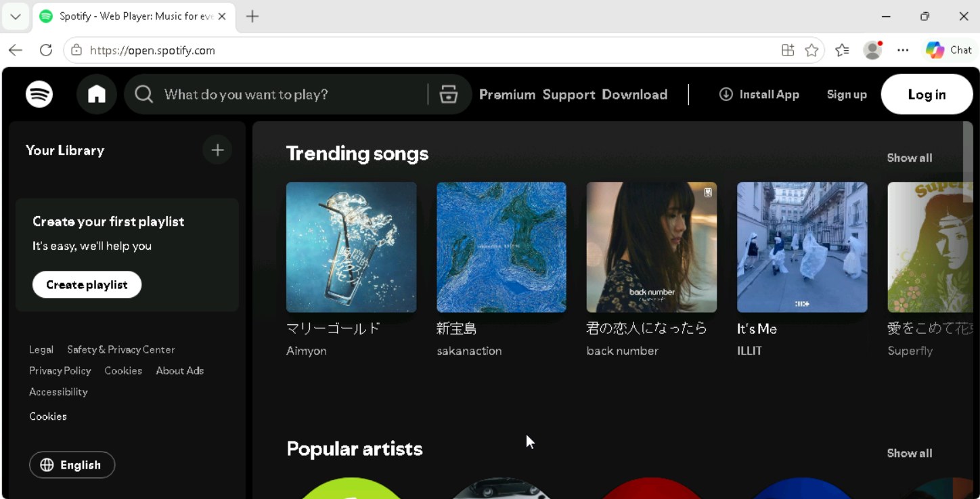Open Copilot Chat in browser
Screen dimensions: 980x499
coord(949,50)
